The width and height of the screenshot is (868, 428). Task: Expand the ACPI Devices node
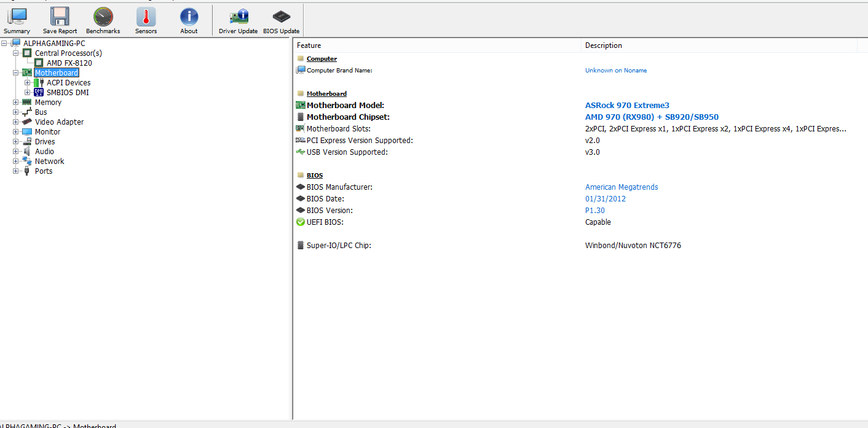(x=27, y=82)
